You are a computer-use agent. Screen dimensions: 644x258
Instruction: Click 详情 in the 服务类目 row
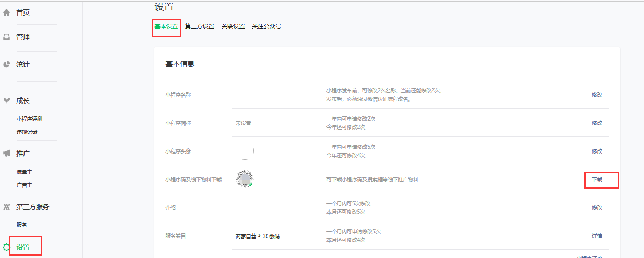[x=597, y=236]
